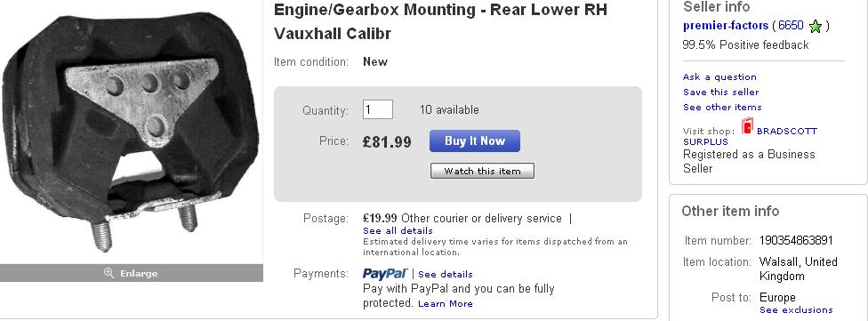Click the PayPal logo

385,273
